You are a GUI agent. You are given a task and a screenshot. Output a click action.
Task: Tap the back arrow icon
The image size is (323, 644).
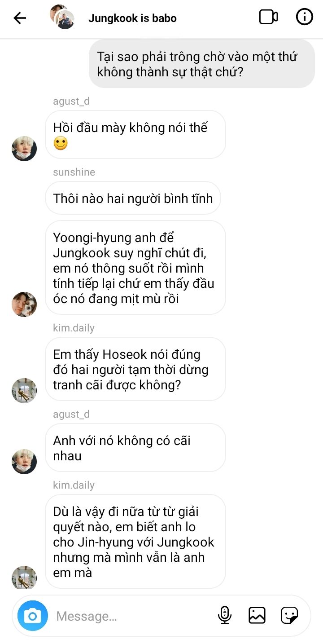pyautogui.click(x=20, y=18)
